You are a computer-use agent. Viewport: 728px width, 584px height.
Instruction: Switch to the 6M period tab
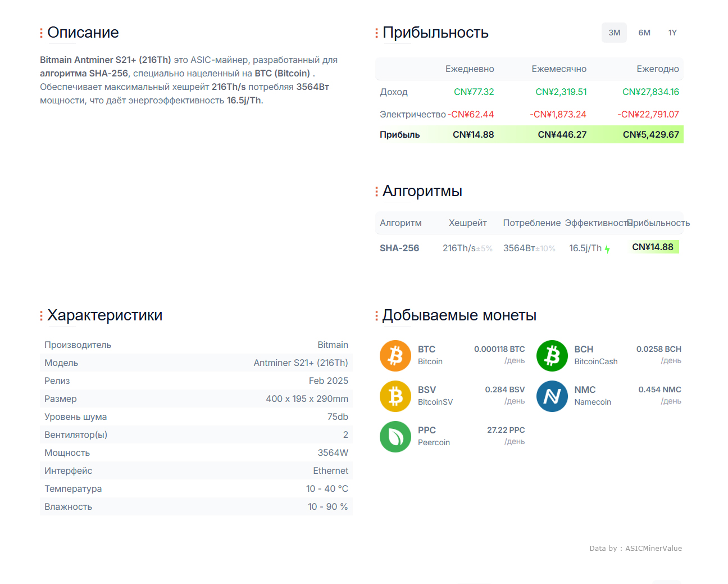[x=644, y=33]
